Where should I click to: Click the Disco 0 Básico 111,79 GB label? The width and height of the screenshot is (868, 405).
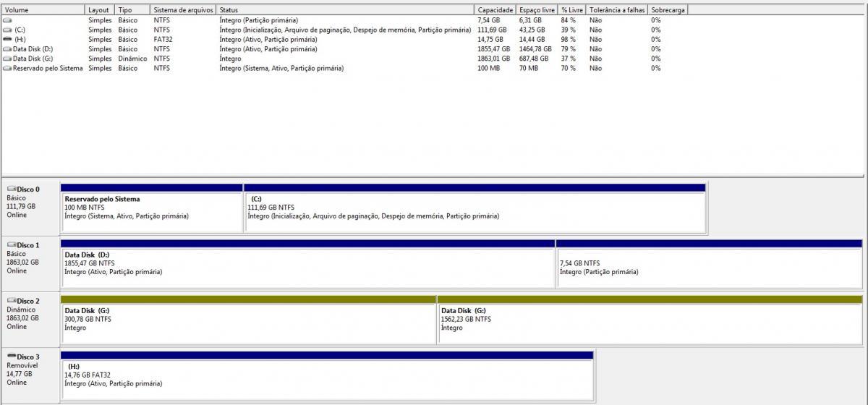pyautogui.click(x=23, y=202)
